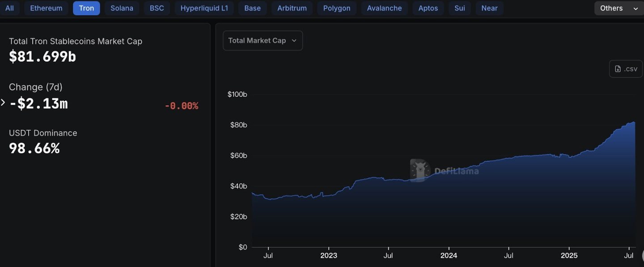Select the Arbitrum chain filter
This screenshot has height=267, width=644.
pos(292,8)
